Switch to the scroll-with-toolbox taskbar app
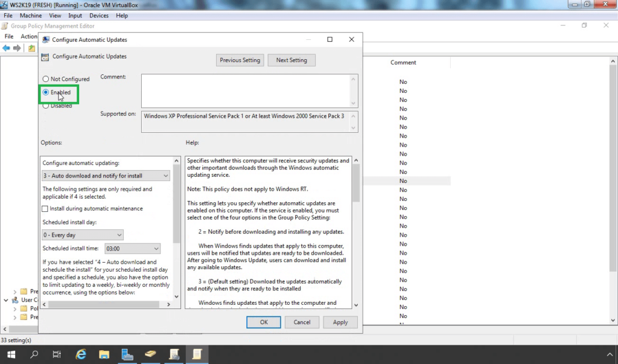This screenshot has width=618, height=364. pyautogui.click(x=174, y=354)
